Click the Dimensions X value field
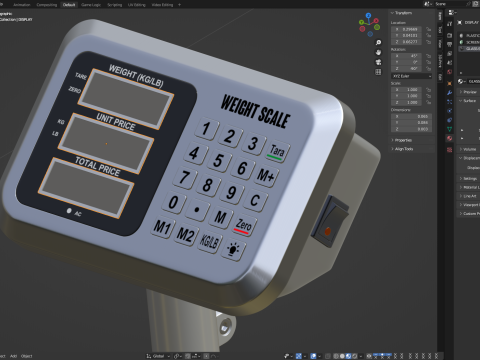 point(412,116)
